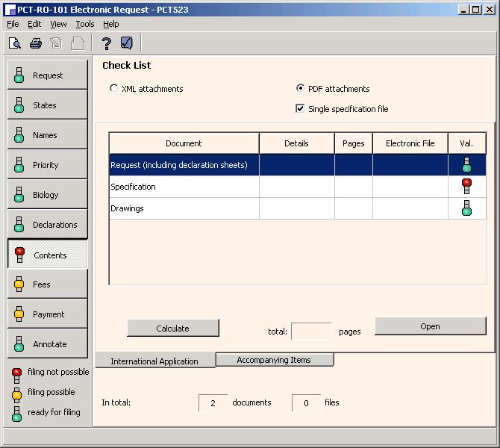Click the red 'filing not possible' legend icon
This screenshot has width=500, height=448.
[16, 376]
